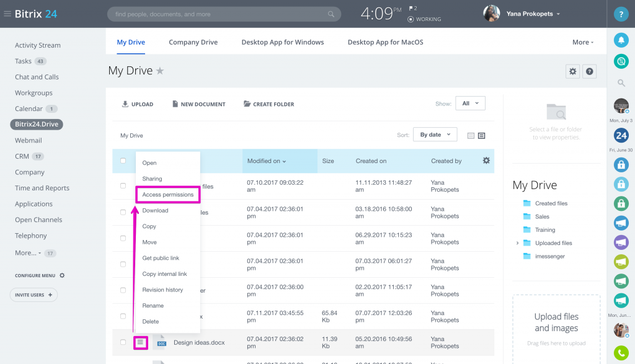Open the Show All dropdown
This screenshot has width=635, height=364.
(470, 104)
